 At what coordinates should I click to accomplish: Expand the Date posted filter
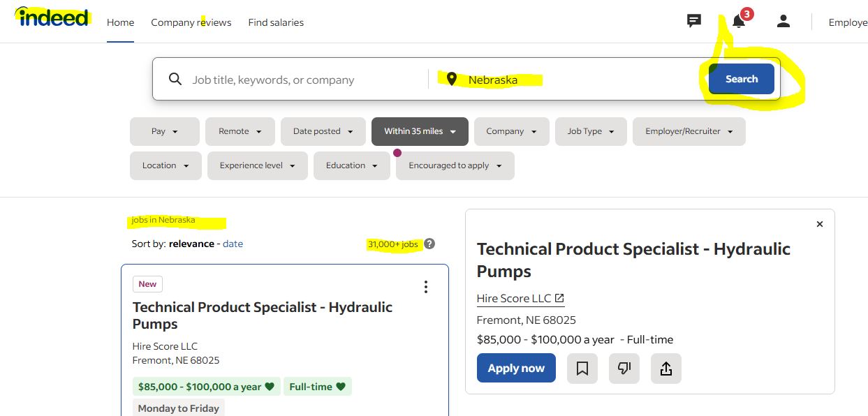[323, 131]
